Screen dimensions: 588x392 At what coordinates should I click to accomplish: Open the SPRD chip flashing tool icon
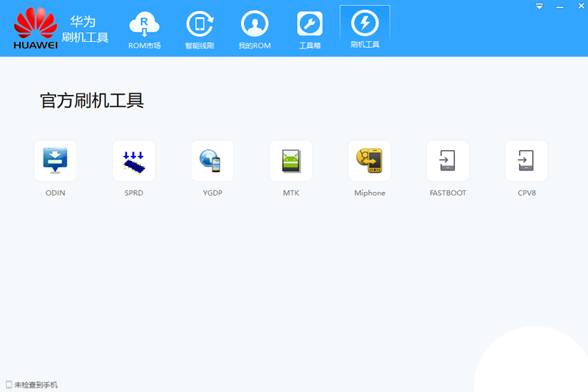pyautogui.click(x=134, y=161)
